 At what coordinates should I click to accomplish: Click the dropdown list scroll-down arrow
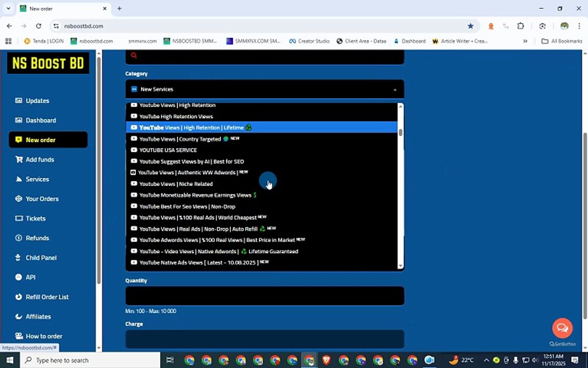[401, 266]
